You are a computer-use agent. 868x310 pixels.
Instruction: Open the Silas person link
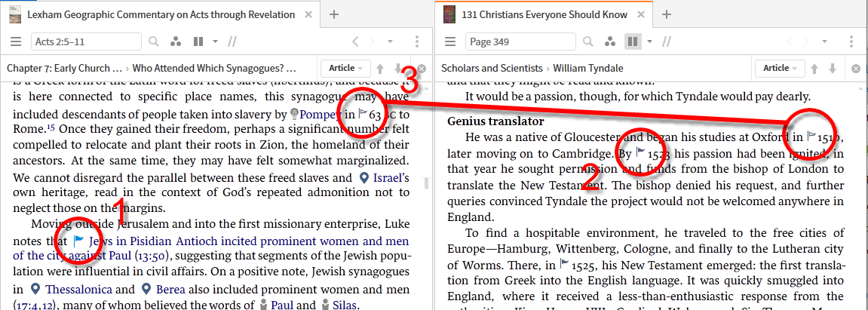coord(346,305)
